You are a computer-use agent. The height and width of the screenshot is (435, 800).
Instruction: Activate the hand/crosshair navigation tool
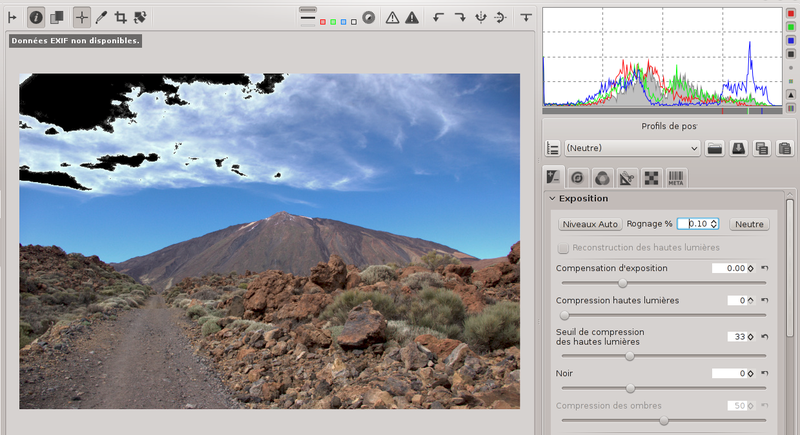[81, 17]
